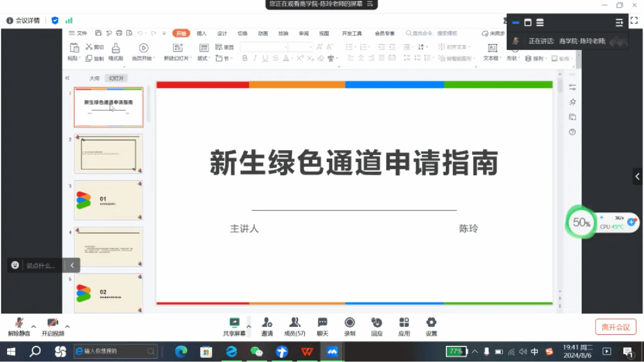Toggle full screen mode icon
644x362 pixels.
tap(634, 20)
